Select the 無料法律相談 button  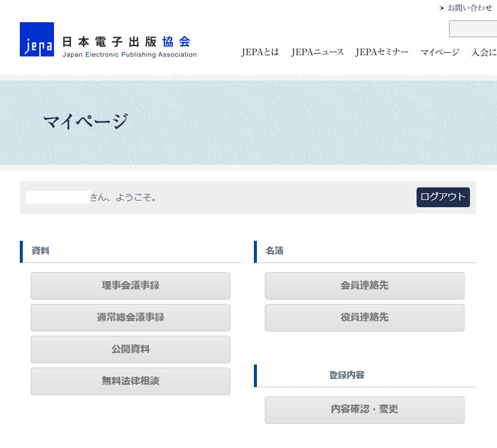click(130, 381)
